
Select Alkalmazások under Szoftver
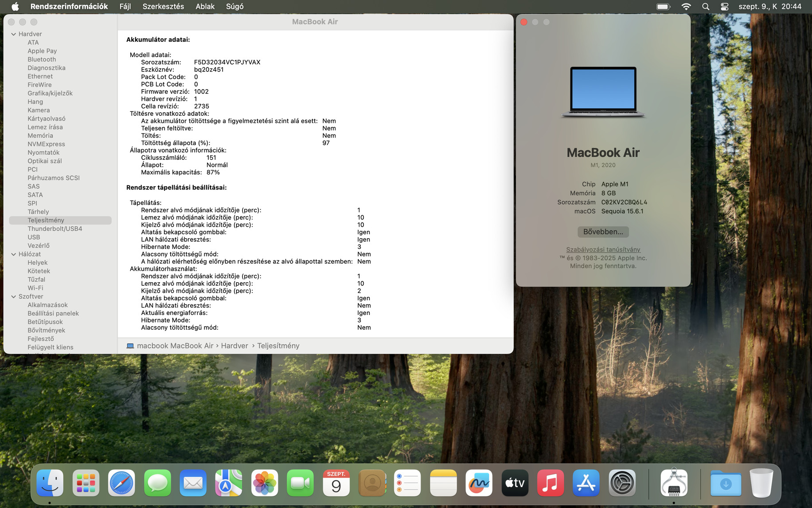click(48, 305)
